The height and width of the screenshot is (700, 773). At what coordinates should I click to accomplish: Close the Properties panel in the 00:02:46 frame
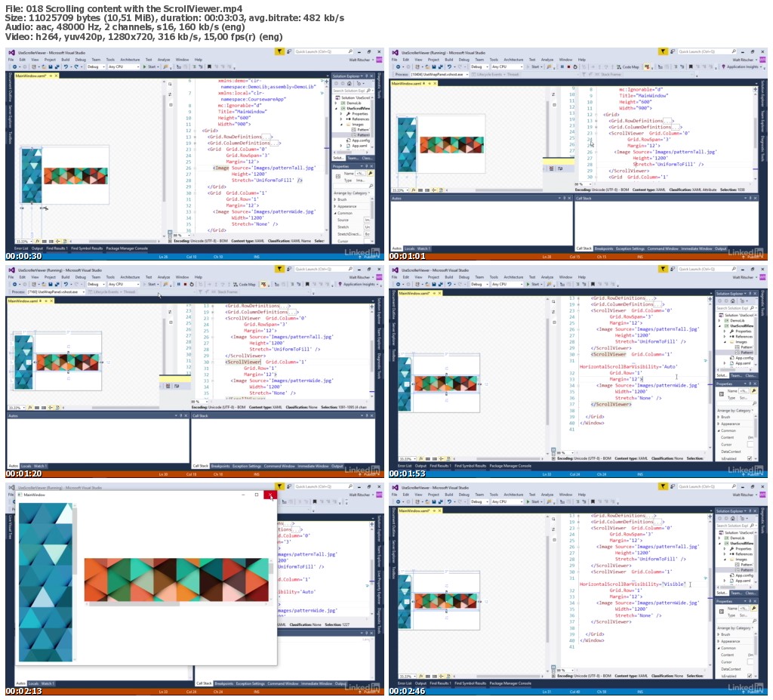[x=755, y=601]
